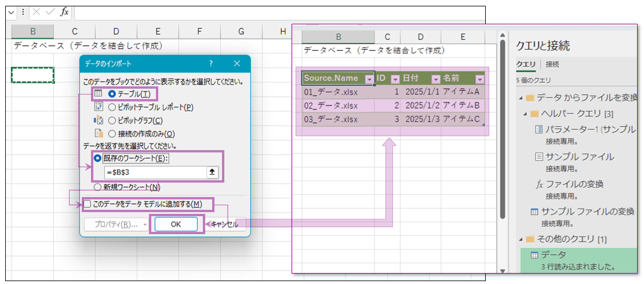Click the =$B$3 cell reference field
The image size is (644, 284).
click(154, 172)
